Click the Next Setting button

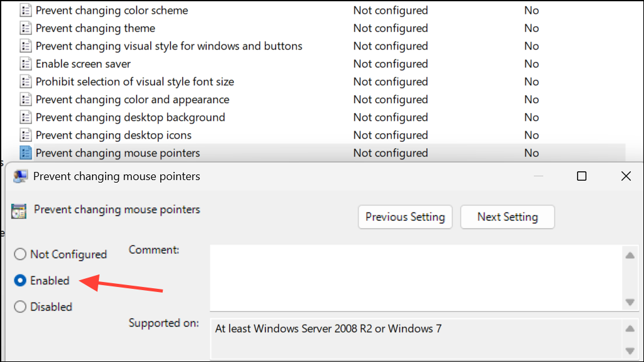(507, 217)
